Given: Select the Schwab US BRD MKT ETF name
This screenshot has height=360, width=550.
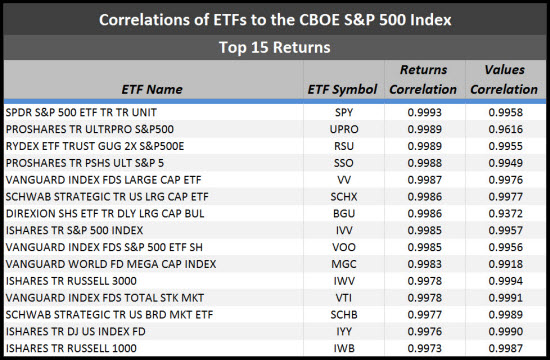Looking at the screenshot, I should pyautogui.click(x=109, y=314).
